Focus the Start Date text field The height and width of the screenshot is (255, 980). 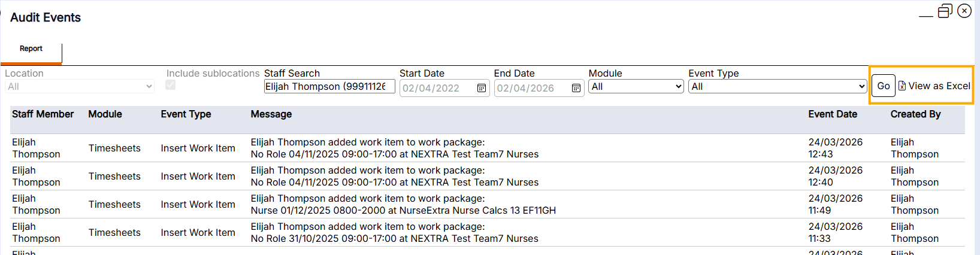[437, 88]
